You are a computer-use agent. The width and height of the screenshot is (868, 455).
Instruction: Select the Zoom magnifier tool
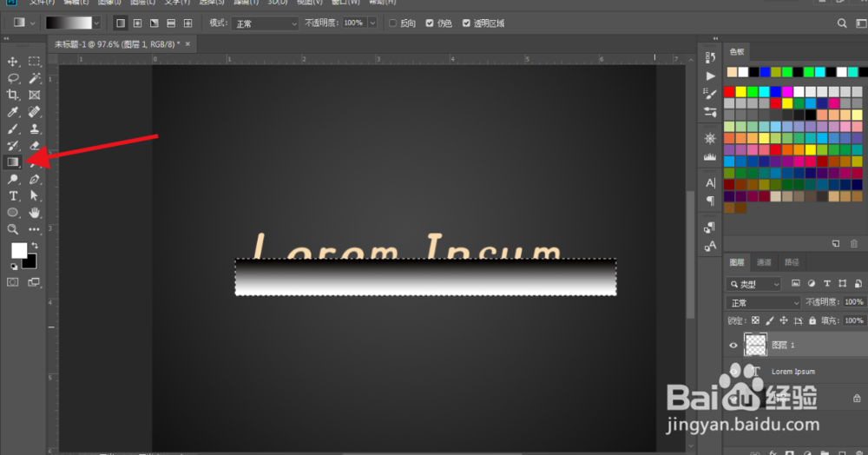pyautogui.click(x=13, y=229)
